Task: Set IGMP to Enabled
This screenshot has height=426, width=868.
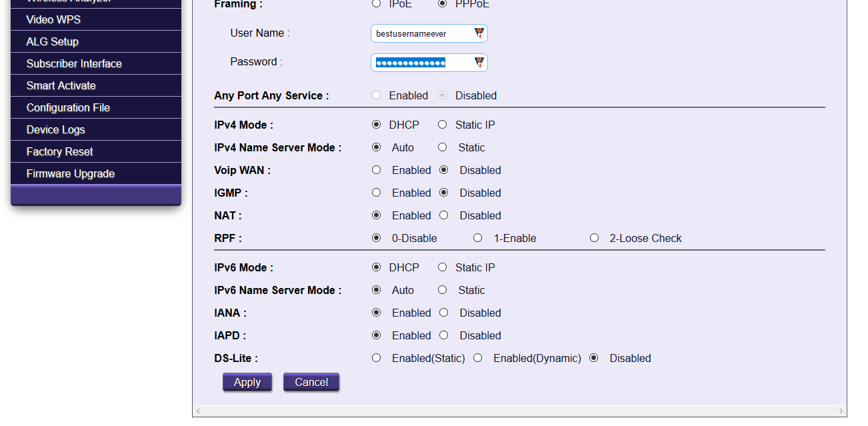Action: pyautogui.click(x=377, y=193)
